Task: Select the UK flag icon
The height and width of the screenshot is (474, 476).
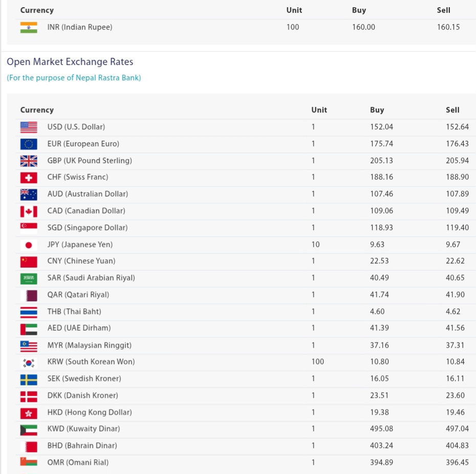Action: pyautogui.click(x=29, y=161)
